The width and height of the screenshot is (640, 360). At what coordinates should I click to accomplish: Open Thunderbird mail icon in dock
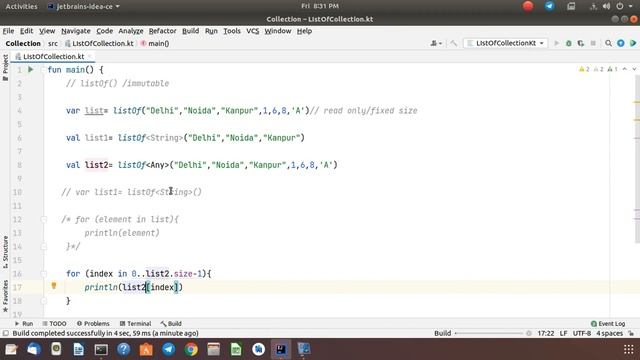click(x=34, y=349)
